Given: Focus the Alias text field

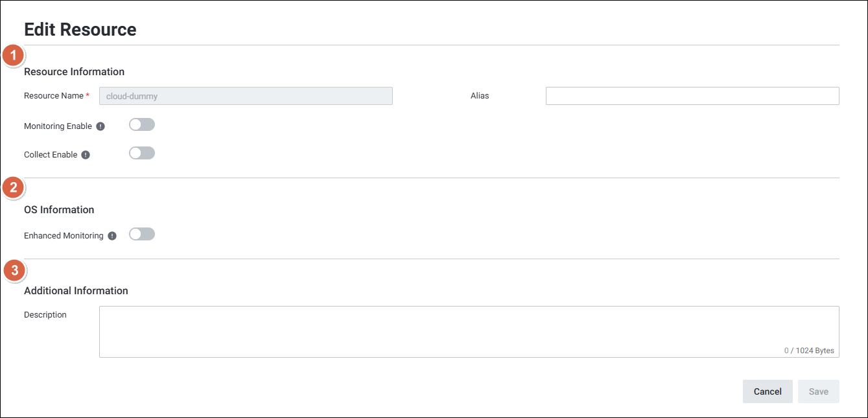Looking at the screenshot, I should (692, 96).
